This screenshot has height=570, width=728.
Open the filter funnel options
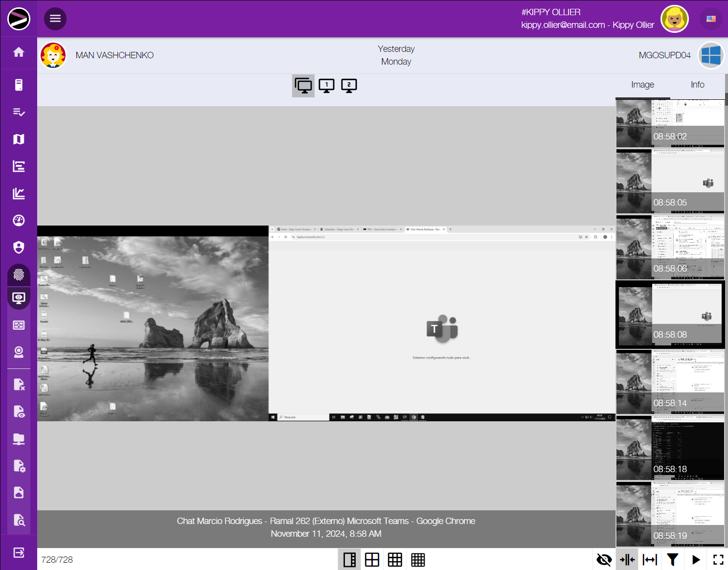pos(673,560)
